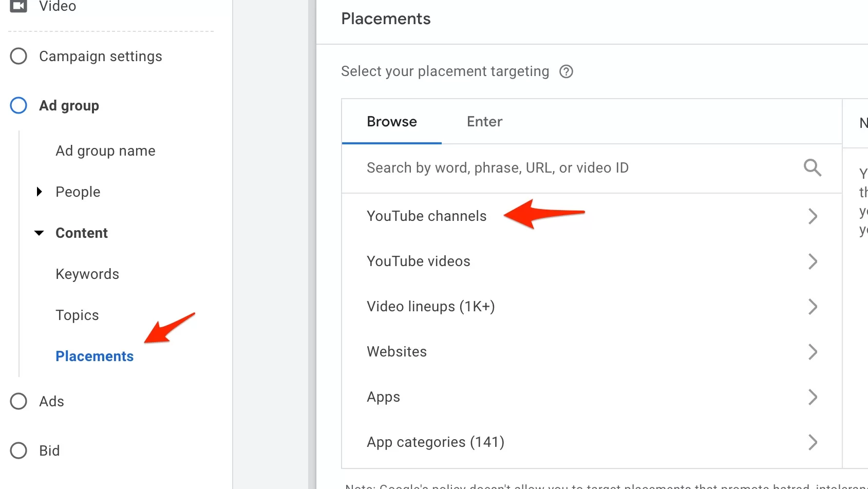This screenshot has width=868, height=489.
Task: Click the search magnifier icon
Action: [813, 167]
